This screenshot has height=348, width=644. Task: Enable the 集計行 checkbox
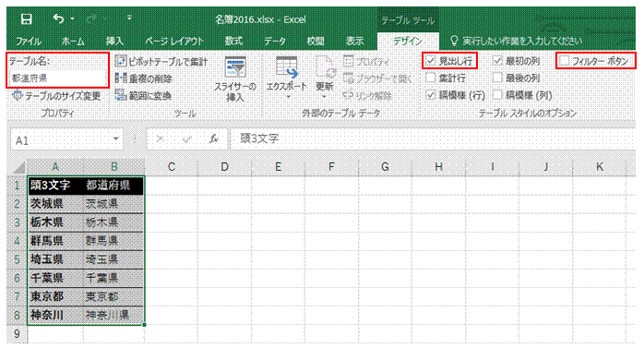click(x=431, y=78)
